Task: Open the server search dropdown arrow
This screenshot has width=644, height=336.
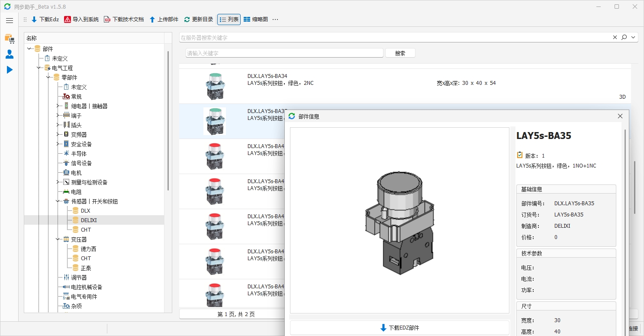Action: (x=634, y=38)
